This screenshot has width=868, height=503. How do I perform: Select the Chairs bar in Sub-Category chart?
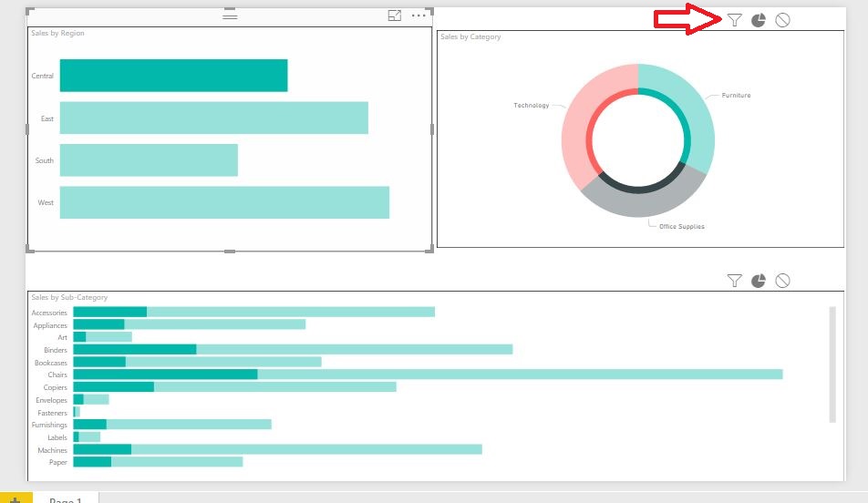(x=428, y=375)
